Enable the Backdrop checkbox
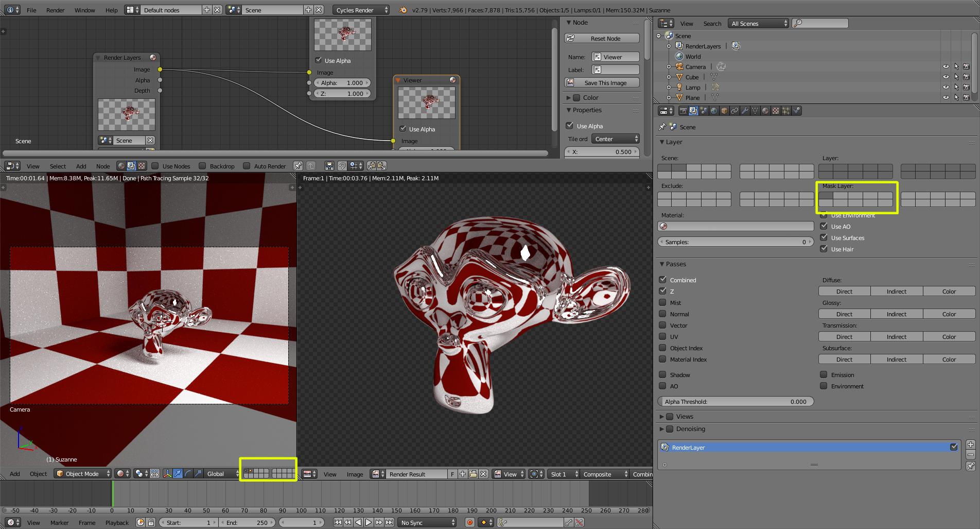Screen dimensions: 980x529 point(202,166)
